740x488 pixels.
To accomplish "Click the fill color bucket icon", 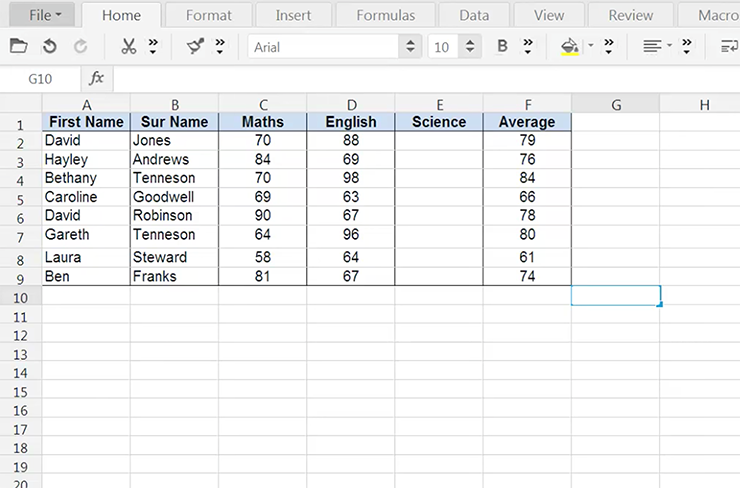I will click(x=569, y=47).
